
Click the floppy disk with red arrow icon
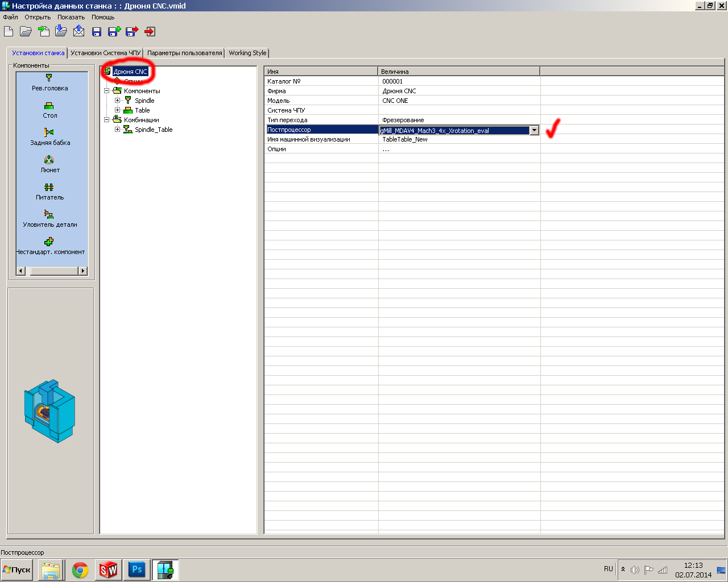[x=132, y=31]
